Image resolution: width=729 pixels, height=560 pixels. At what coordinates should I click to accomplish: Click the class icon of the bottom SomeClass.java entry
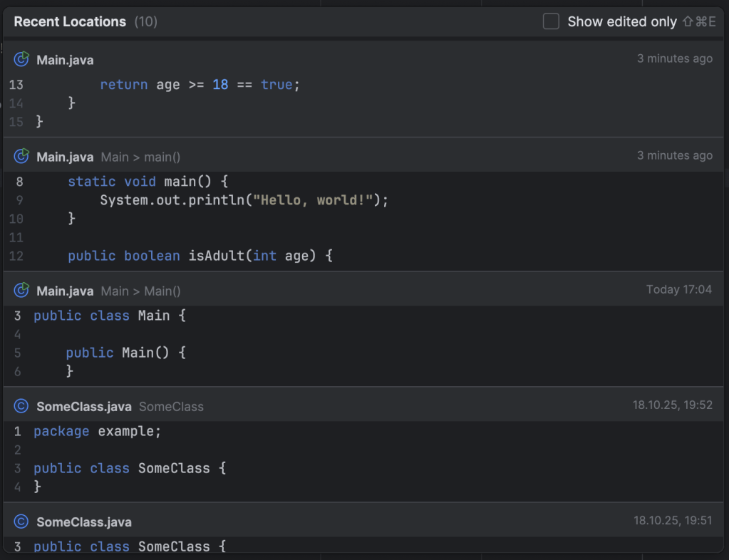tap(20, 521)
